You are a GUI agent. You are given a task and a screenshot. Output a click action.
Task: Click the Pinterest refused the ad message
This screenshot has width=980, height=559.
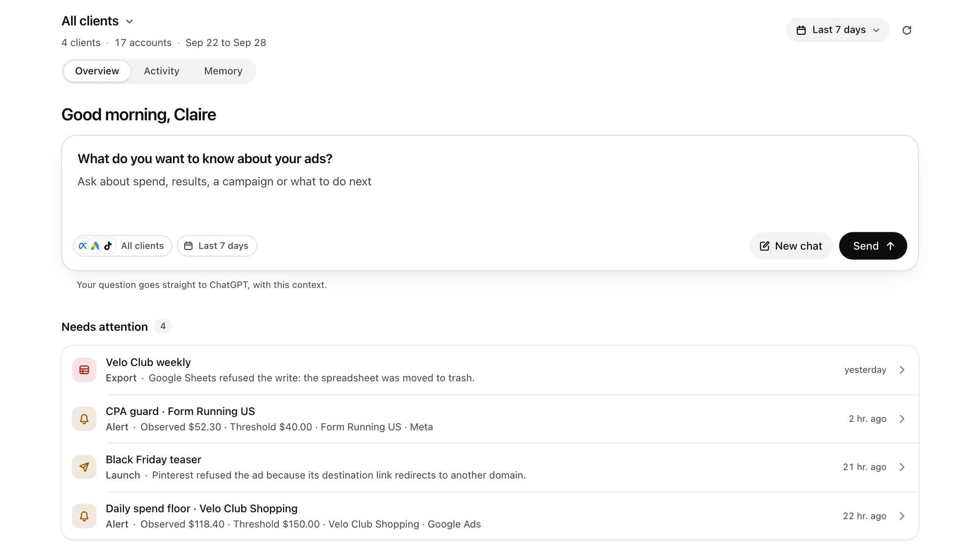pyautogui.click(x=339, y=475)
